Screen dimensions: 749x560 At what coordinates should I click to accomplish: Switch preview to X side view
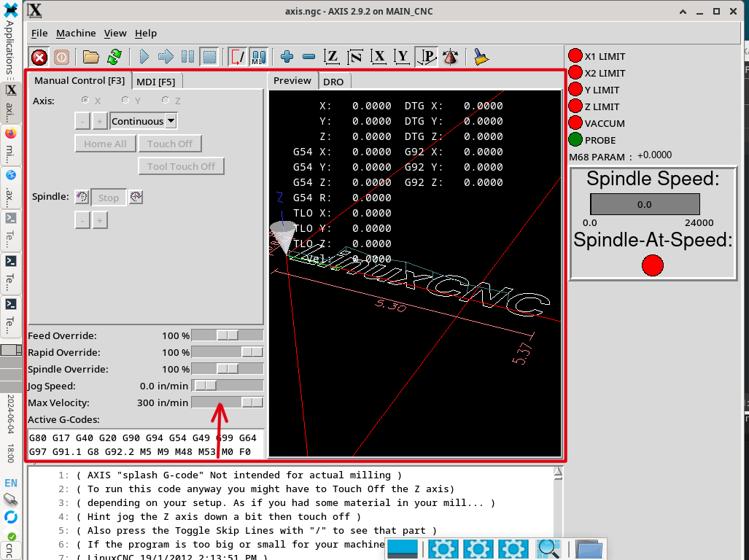coord(379,58)
